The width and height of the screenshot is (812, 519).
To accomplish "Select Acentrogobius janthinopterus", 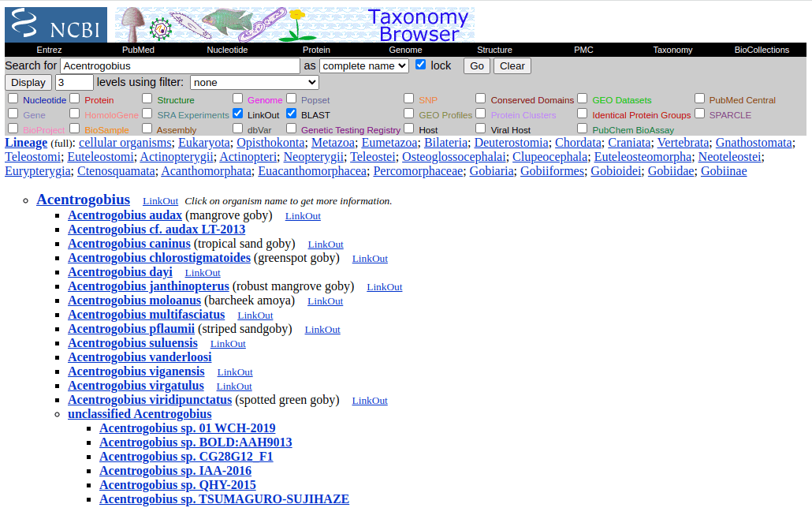I will point(148,286).
